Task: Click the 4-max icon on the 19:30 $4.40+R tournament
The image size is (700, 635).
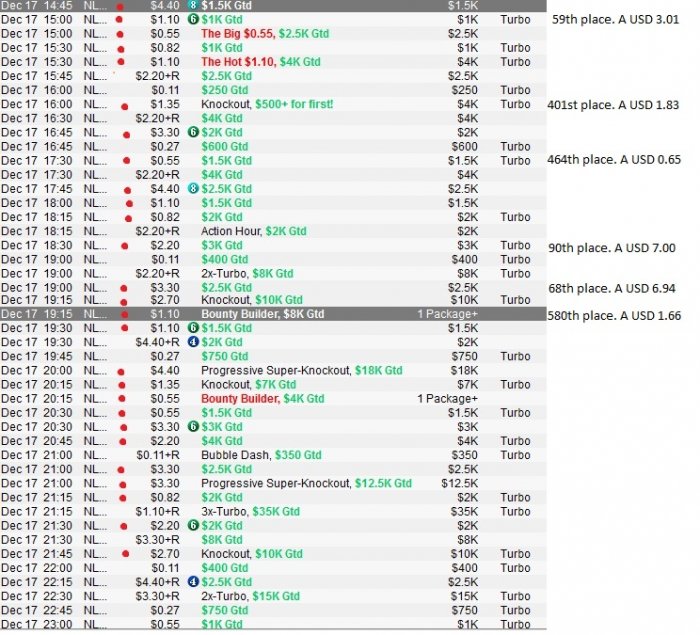Action: [x=193, y=342]
